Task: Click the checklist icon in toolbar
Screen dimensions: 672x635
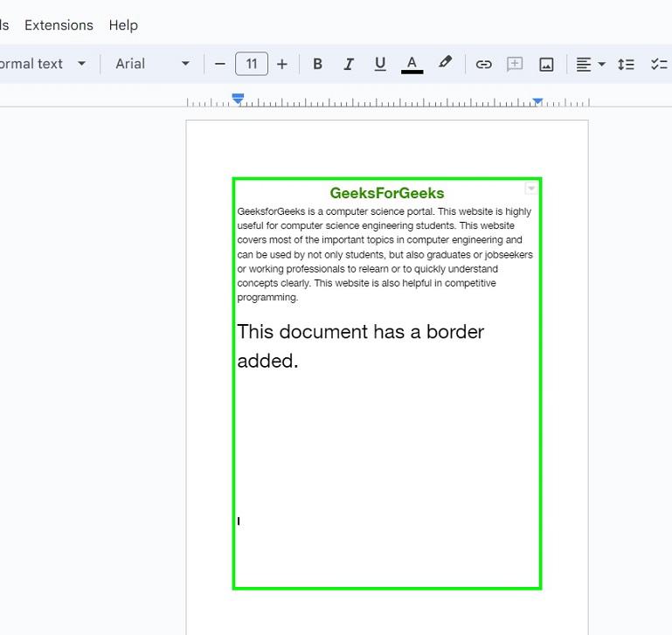Action: pyautogui.click(x=658, y=64)
